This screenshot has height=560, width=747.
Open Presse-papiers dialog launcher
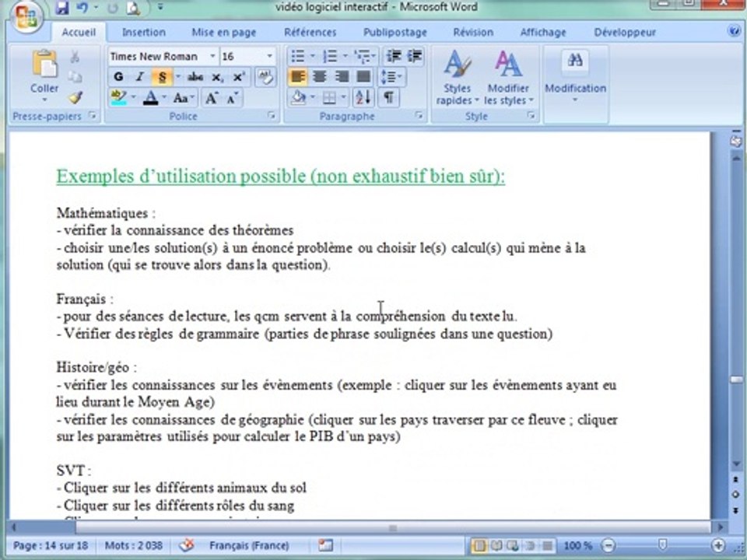click(x=93, y=116)
